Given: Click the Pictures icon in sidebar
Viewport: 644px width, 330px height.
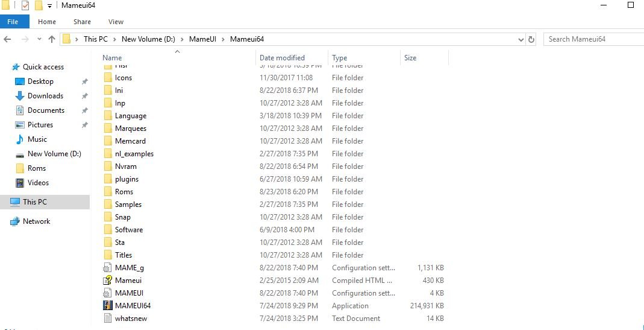Looking at the screenshot, I should click(x=20, y=125).
